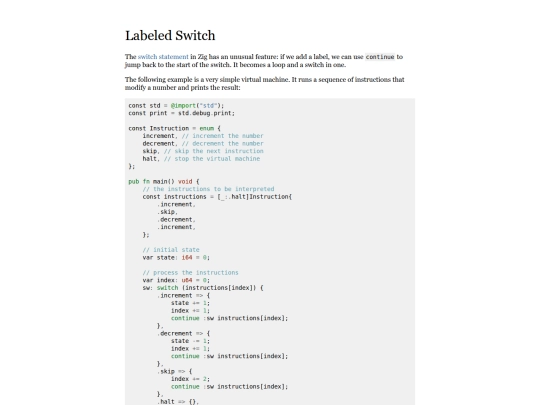Click the line 'const Instruction = enum {'
The width and height of the screenshot is (540, 405).
(x=174, y=128)
